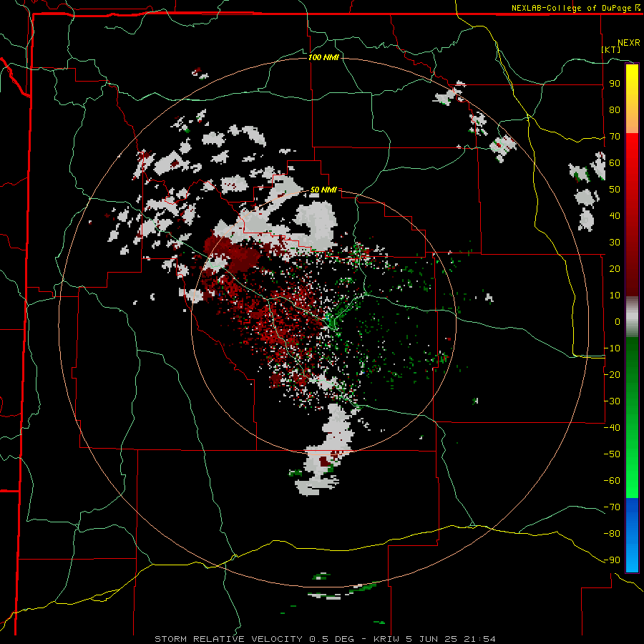644x644 pixels.
Task: Click the positive 60 value on the velocity scale
Action: (x=615, y=162)
